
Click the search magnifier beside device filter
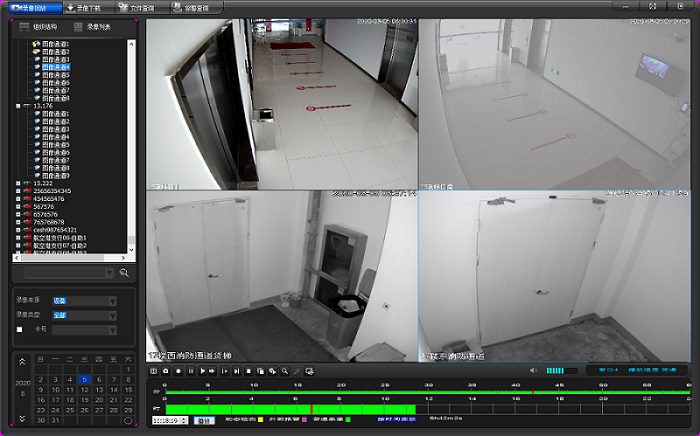pos(124,272)
